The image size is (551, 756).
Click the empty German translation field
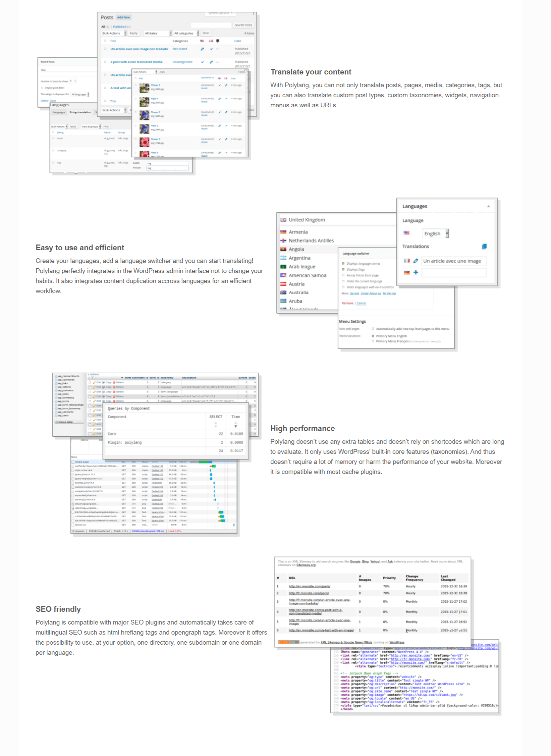[454, 273]
